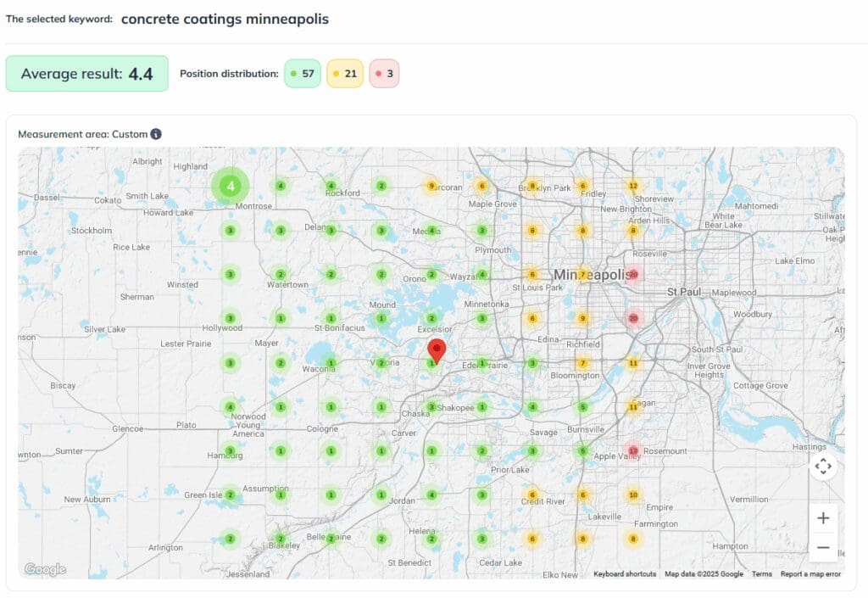Click the keyword 'concrete coatings minneapolis'
The image size is (868, 598).
click(x=225, y=19)
